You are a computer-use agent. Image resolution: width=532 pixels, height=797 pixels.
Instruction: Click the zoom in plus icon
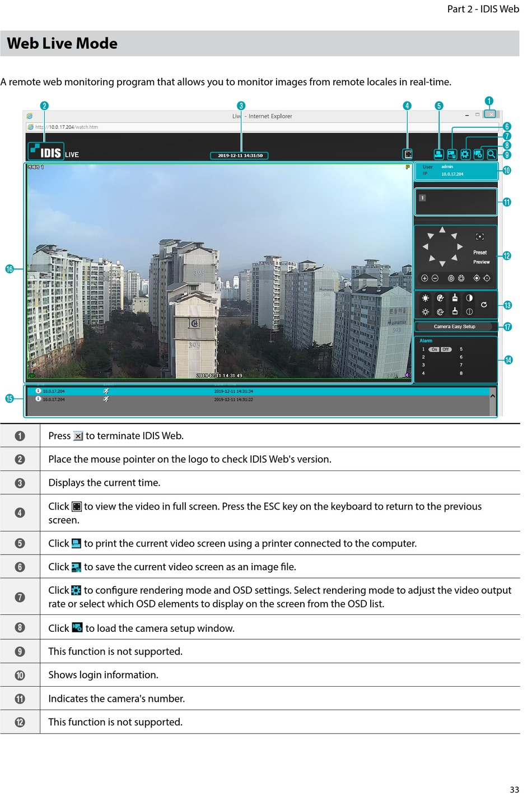pos(424,278)
